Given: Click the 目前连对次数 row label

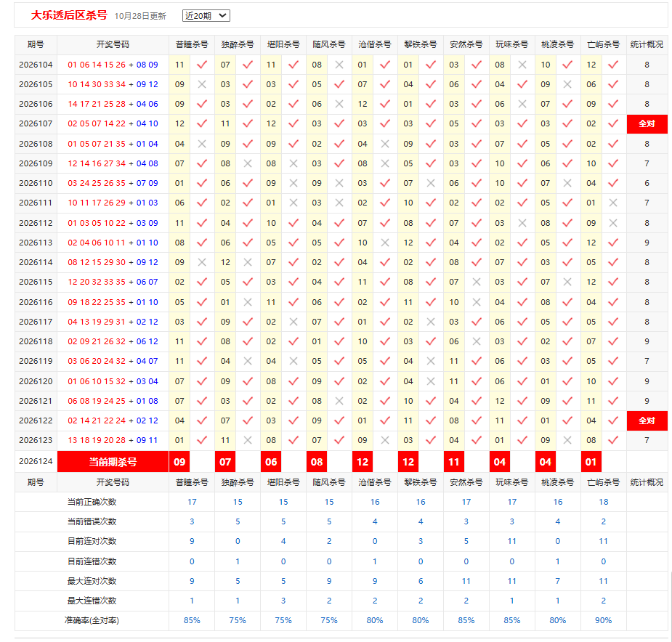Looking at the screenshot, I should click(92, 541).
